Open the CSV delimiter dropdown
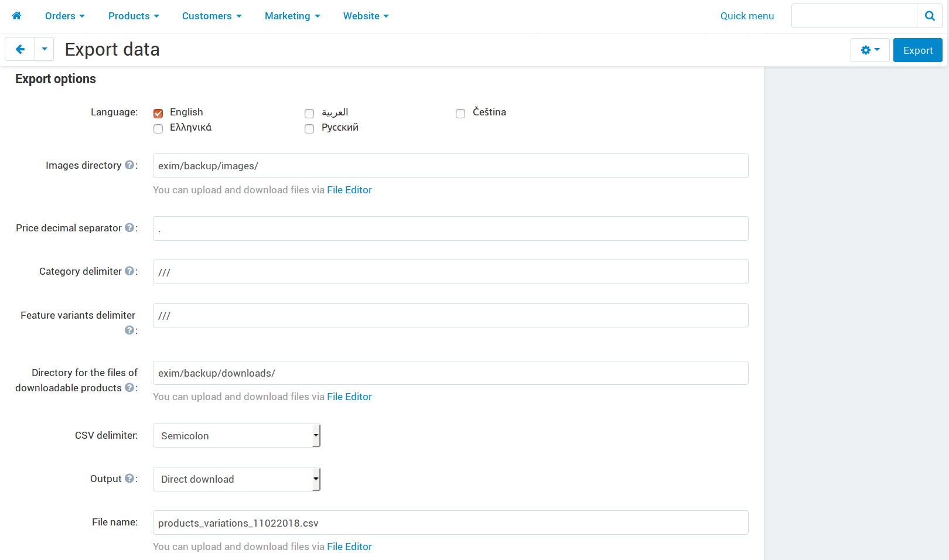The width and height of the screenshot is (949, 560). [x=237, y=436]
